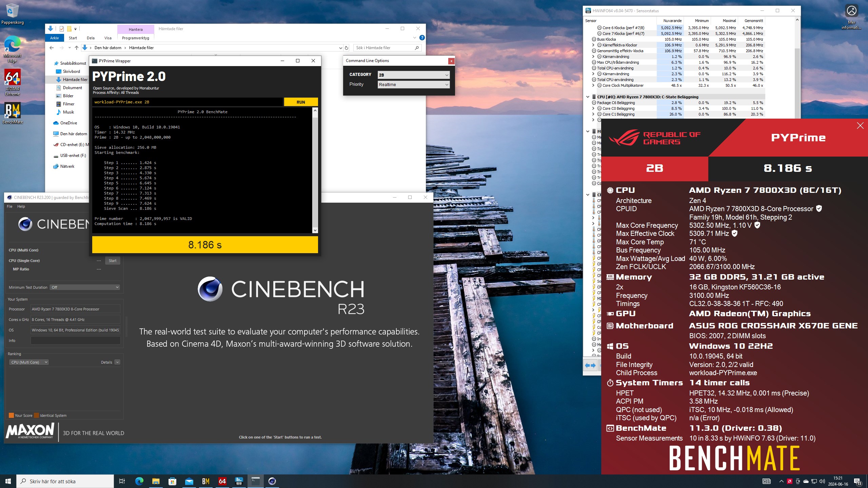The width and height of the screenshot is (868, 488).
Task: Open the File menu in Cinebench
Action: [9, 206]
